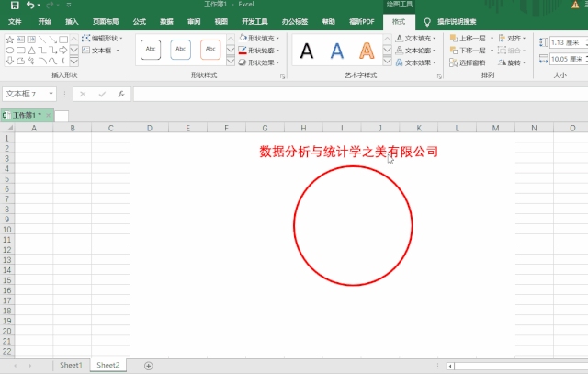
Task: Click the red company name text box
Action: point(349,152)
